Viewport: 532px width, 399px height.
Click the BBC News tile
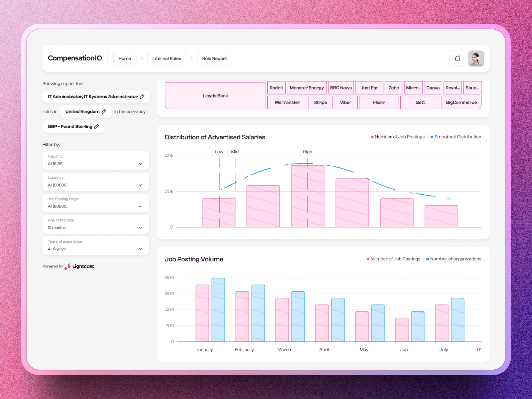[x=341, y=88]
